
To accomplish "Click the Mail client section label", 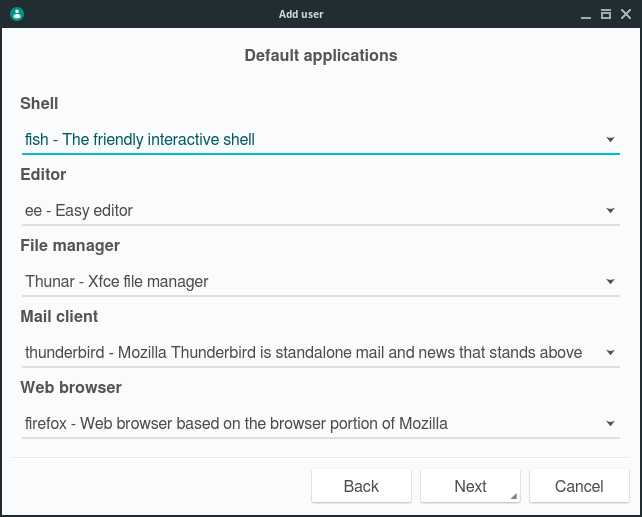I will tap(59, 316).
